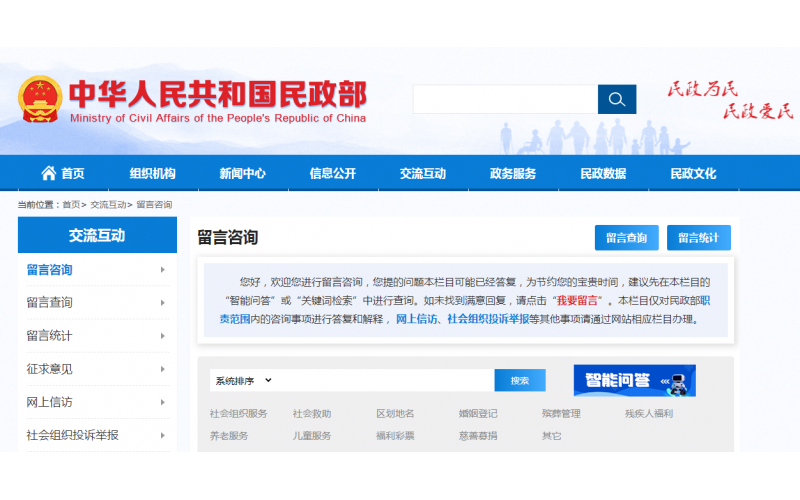Click the robot 智能问答 banner
The width and height of the screenshot is (800, 500).
[x=634, y=380]
